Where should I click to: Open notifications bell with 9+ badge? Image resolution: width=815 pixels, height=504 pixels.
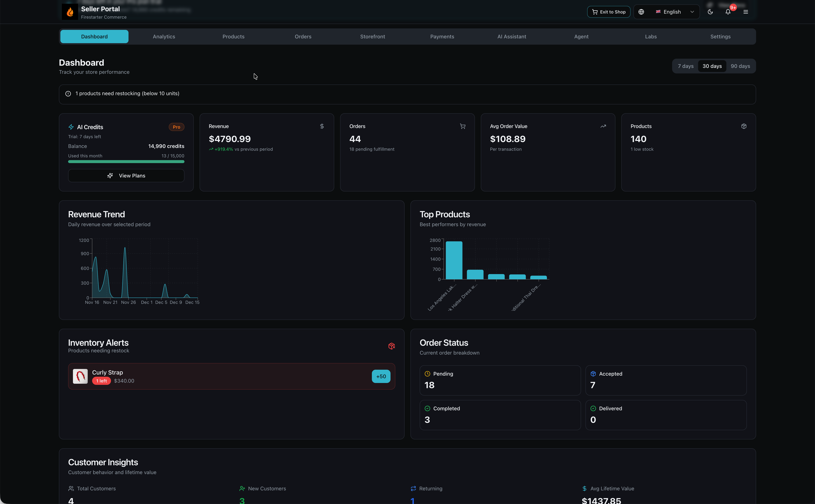click(728, 12)
